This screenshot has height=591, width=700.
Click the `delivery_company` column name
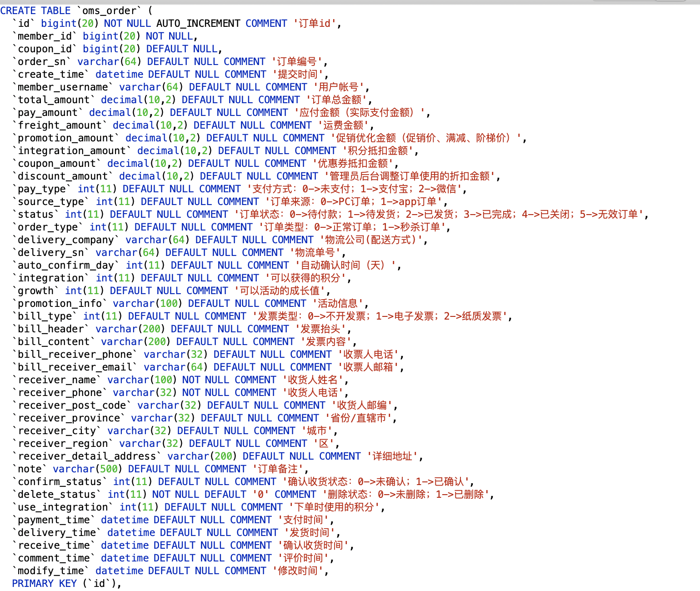[x=66, y=240]
